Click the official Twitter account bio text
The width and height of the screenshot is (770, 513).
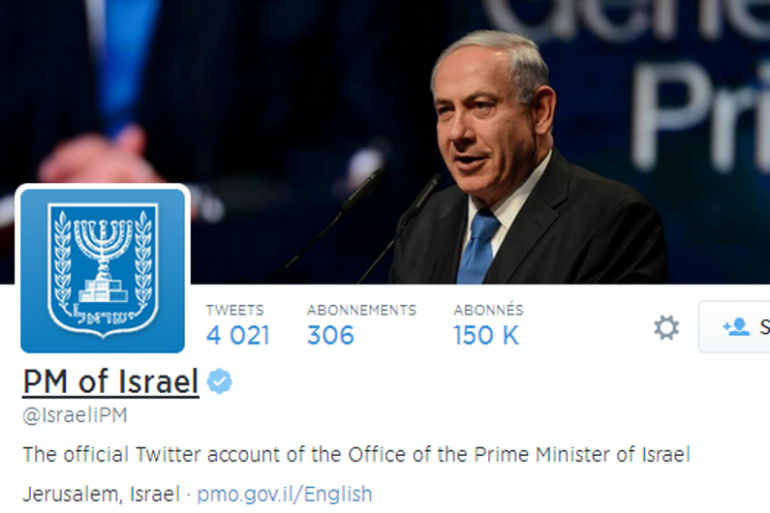tap(357, 455)
